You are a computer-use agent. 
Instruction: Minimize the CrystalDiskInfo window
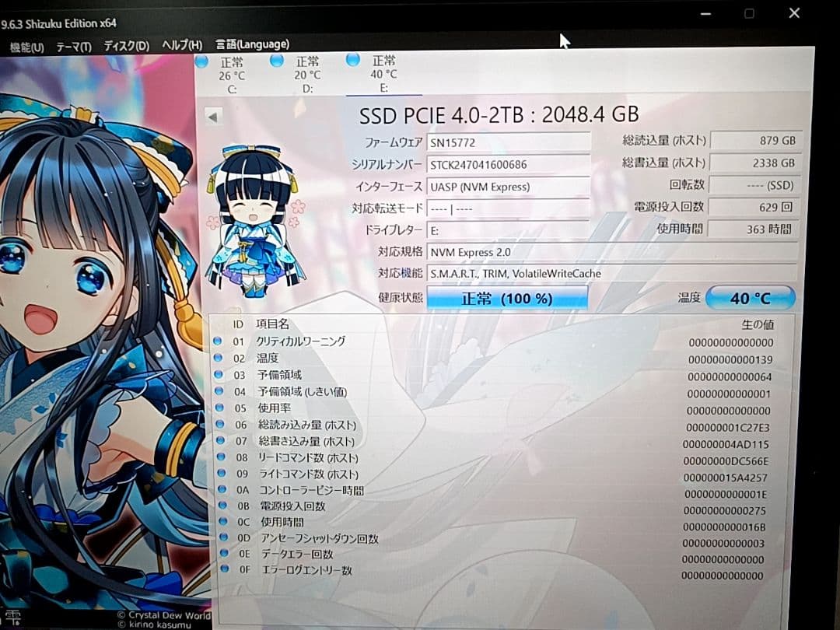[705, 14]
